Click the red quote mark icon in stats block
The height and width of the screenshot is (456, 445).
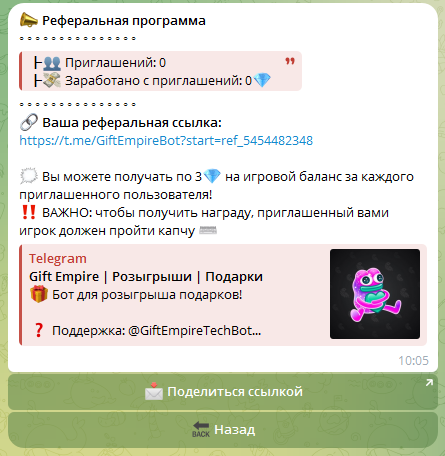click(x=290, y=61)
